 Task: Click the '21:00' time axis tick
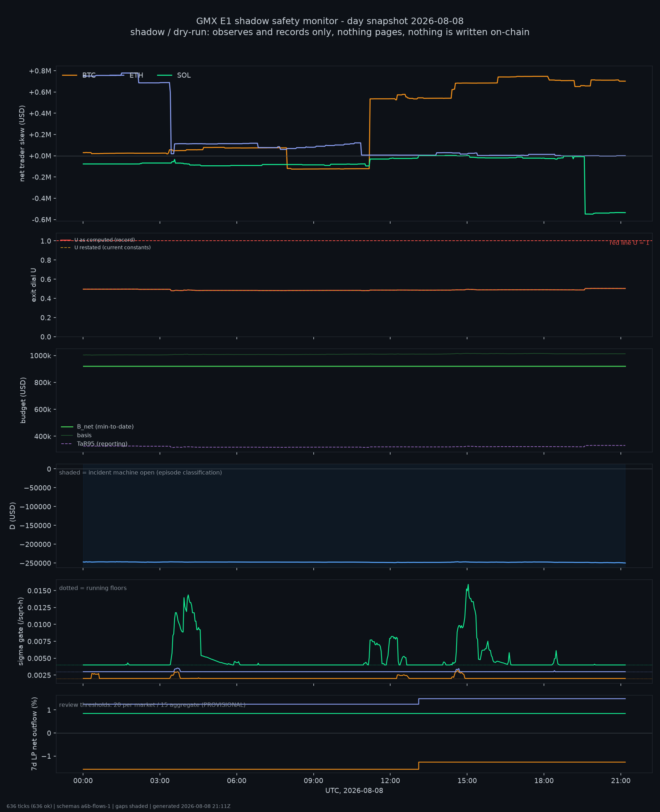620,781
